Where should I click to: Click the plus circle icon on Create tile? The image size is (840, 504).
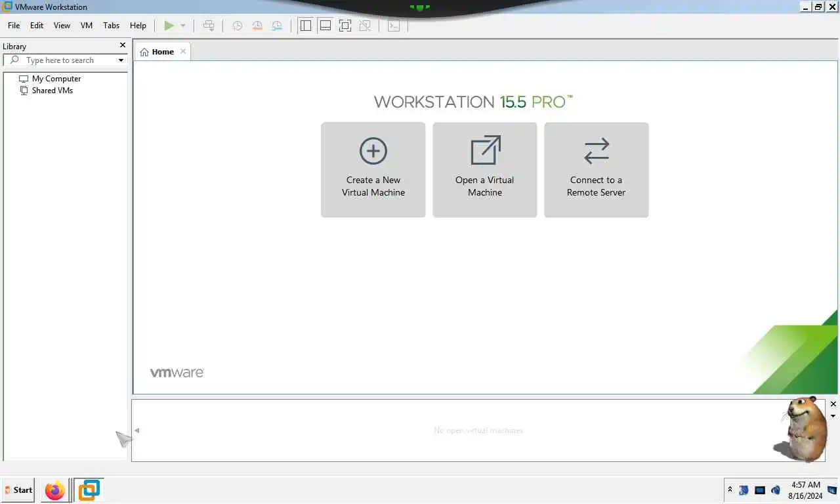point(373,151)
